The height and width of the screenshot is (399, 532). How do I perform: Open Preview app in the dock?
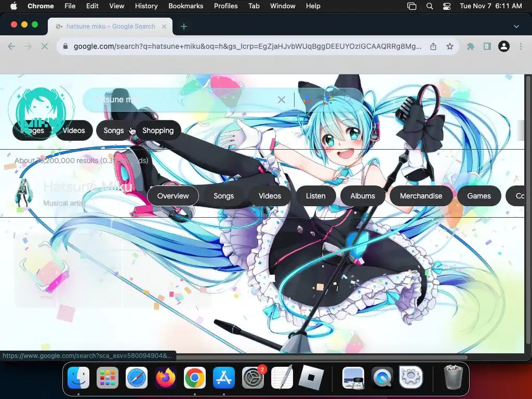coord(353,378)
